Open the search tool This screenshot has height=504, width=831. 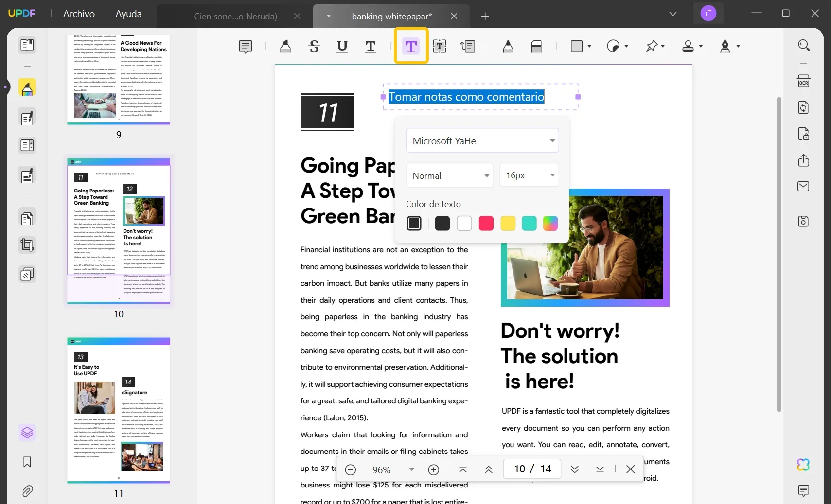(x=804, y=45)
